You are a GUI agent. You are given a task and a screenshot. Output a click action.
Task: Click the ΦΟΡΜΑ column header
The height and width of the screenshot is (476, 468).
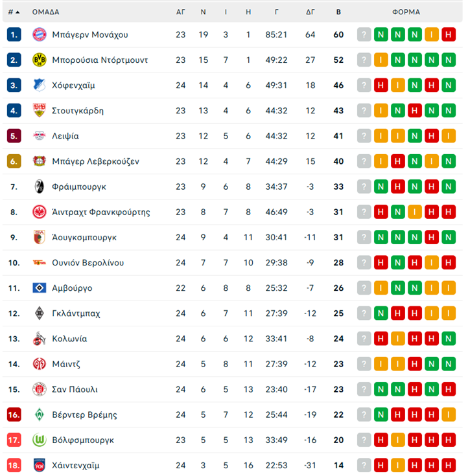(x=406, y=12)
